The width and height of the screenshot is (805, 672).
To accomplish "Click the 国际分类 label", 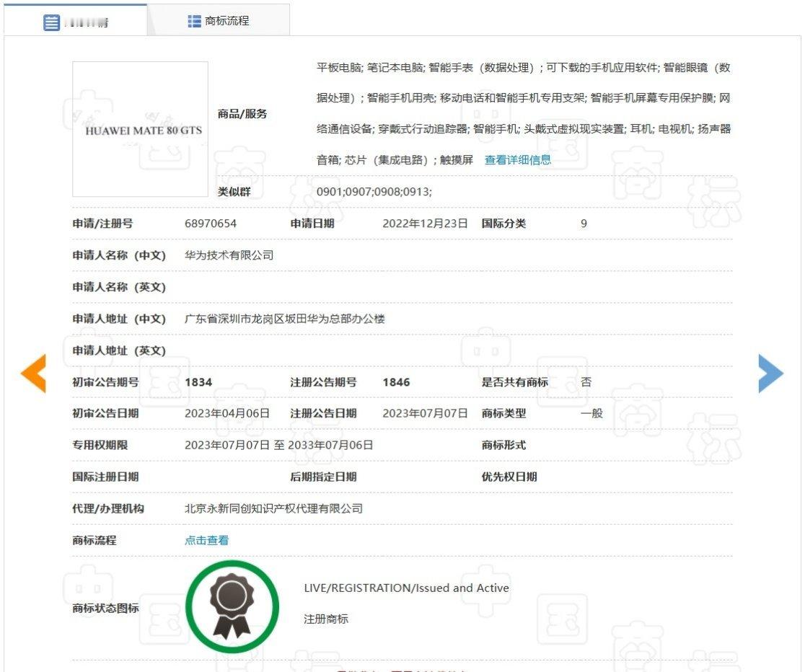I will pos(503,224).
